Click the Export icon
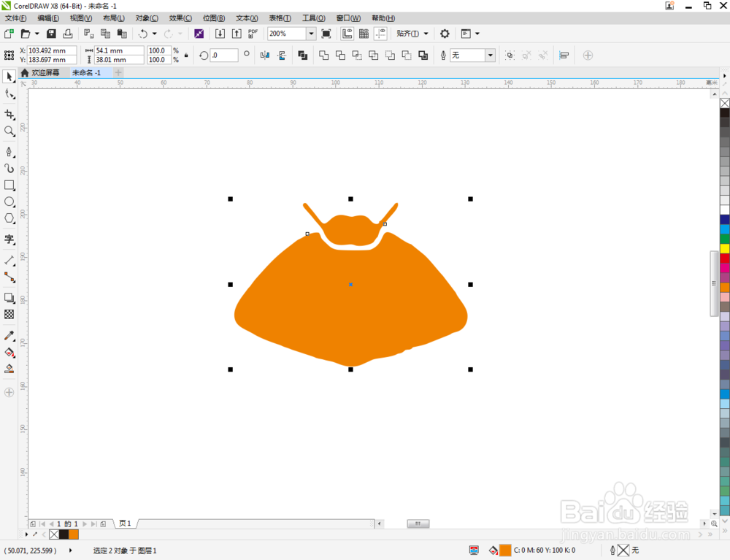This screenshot has width=730, height=560. 237,34
